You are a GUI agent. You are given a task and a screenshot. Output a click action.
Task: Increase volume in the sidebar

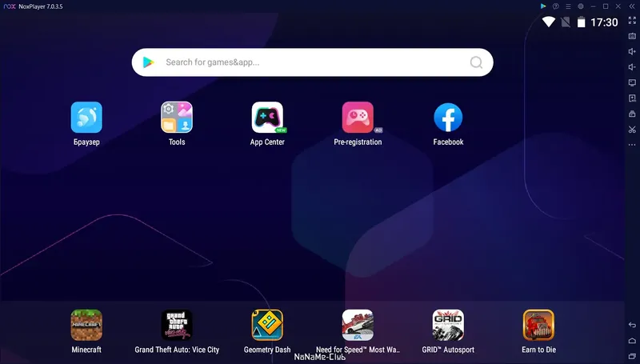coord(632,51)
